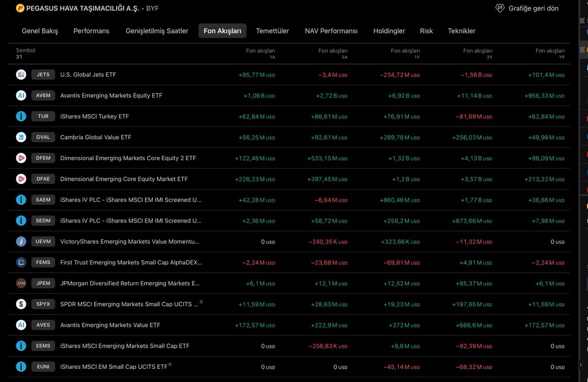The height and width of the screenshot is (382, 588).
Task: Click the JETS fund logo icon
Action: point(21,74)
